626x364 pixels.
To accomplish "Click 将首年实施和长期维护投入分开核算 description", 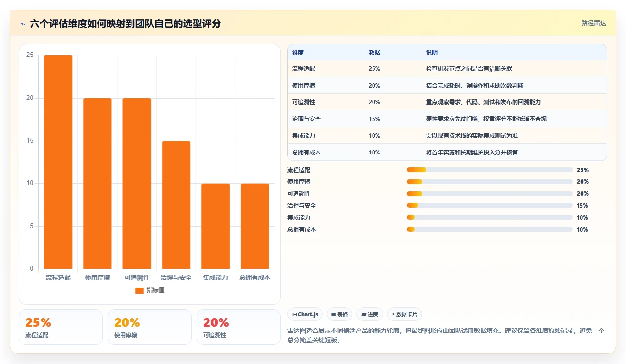I will tap(472, 153).
